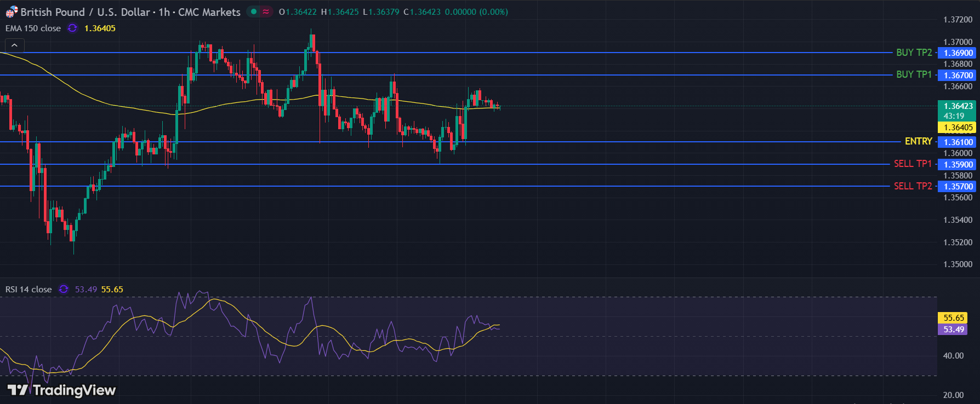Click the yellow 55.65 RSI axis tag

coord(953,318)
